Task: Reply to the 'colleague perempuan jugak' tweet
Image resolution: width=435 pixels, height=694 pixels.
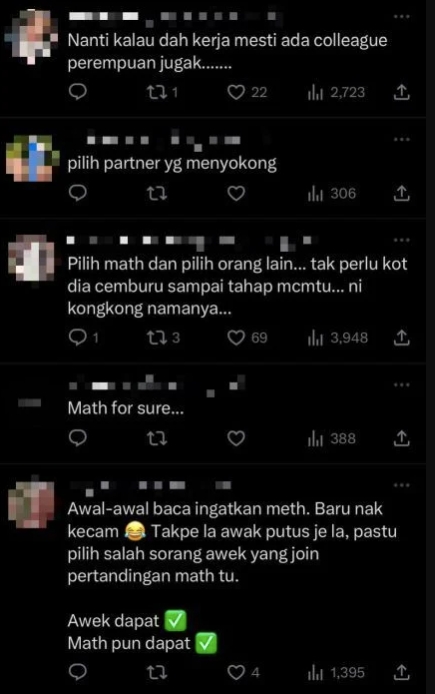Action: point(78,92)
